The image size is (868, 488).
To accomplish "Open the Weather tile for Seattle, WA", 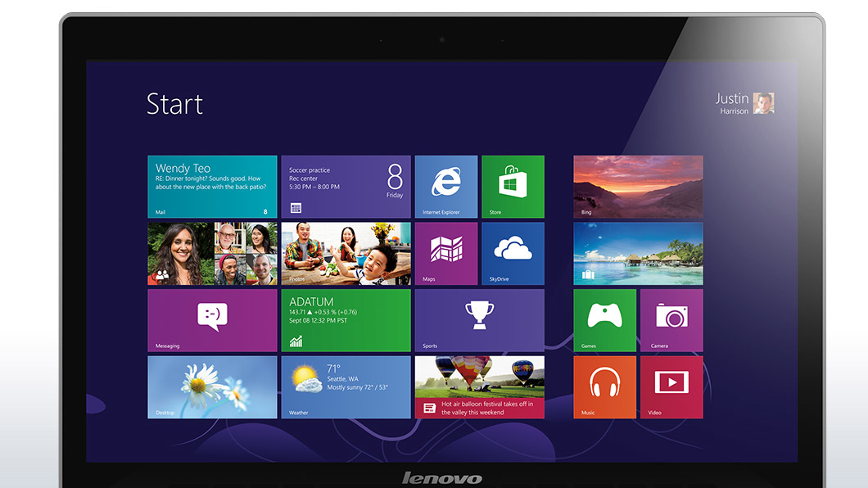I will (346, 387).
